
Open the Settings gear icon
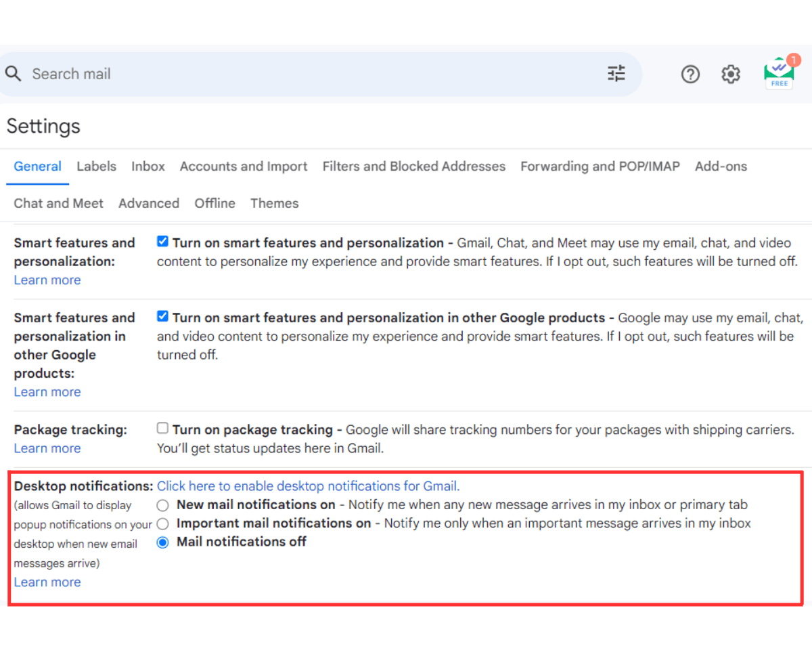pyautogui.click(x=731, y=74)
